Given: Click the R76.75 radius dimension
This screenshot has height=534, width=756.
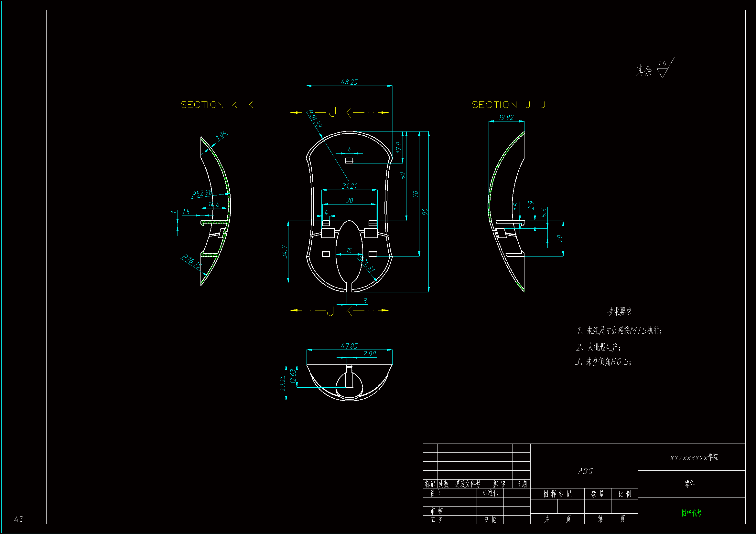Looking at the screenshot, I should pos(191,261).
